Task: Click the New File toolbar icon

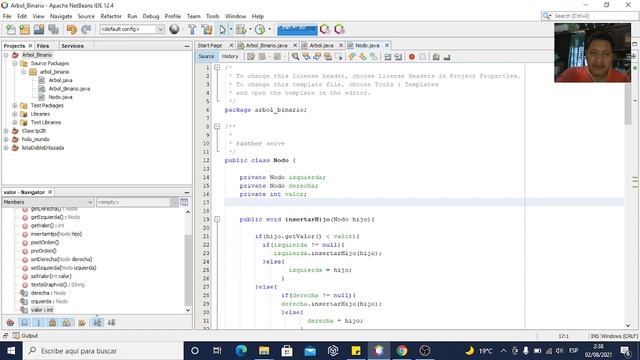Action: (11, 29)
